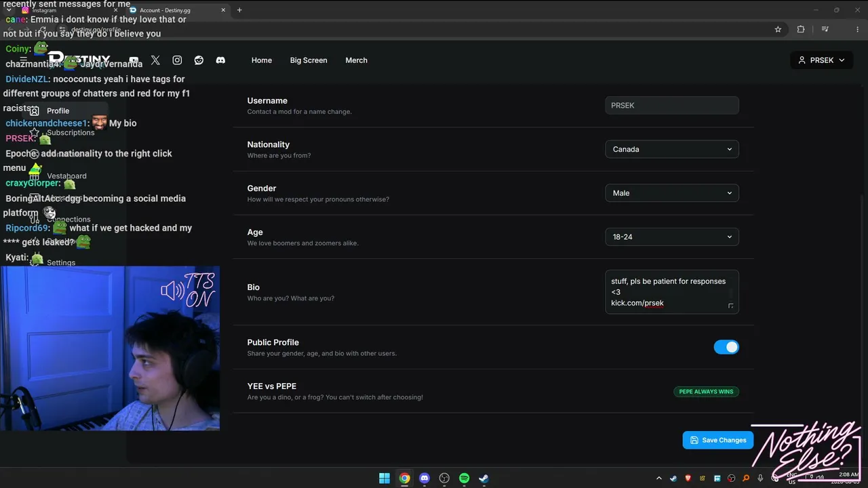The image size is (868, 488).
Task: Open the Windows Start menu
Action: (384, 479)
